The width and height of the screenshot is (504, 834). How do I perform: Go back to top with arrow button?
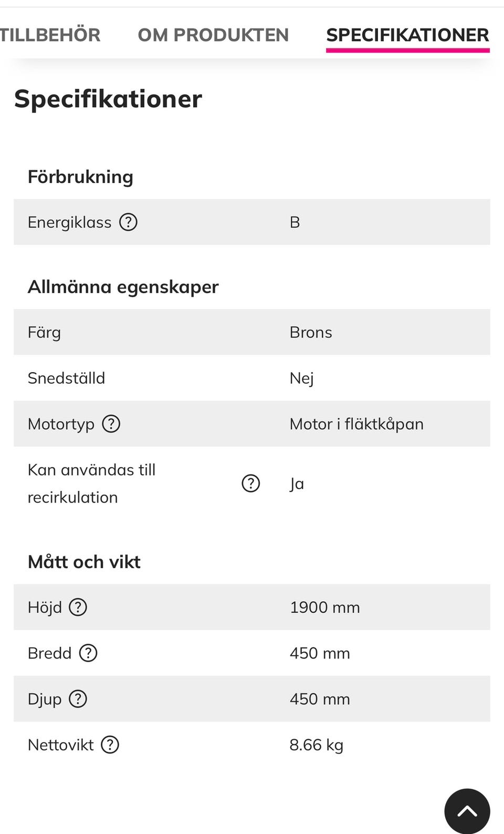467,811
